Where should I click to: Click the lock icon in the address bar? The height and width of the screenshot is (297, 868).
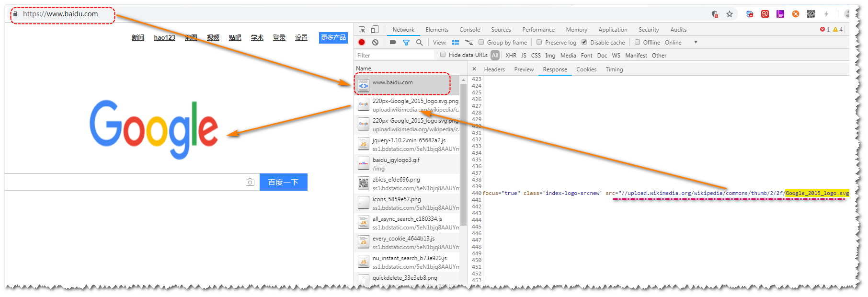[x=15, y=14]
